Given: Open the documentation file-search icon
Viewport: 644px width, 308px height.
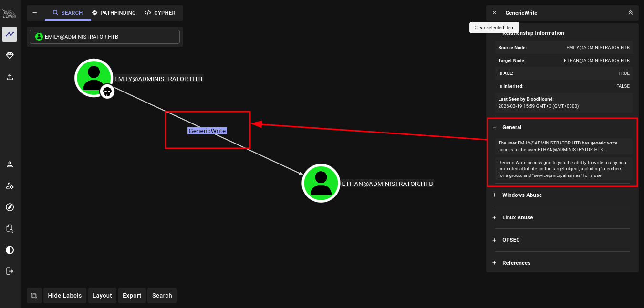Looking at the screenshot, I should coord(10,228).
